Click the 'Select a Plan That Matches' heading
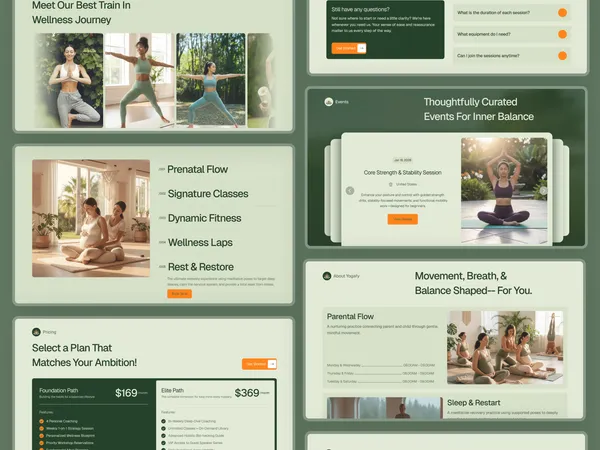This screenshot has height=450, width=600. (84, 355)
